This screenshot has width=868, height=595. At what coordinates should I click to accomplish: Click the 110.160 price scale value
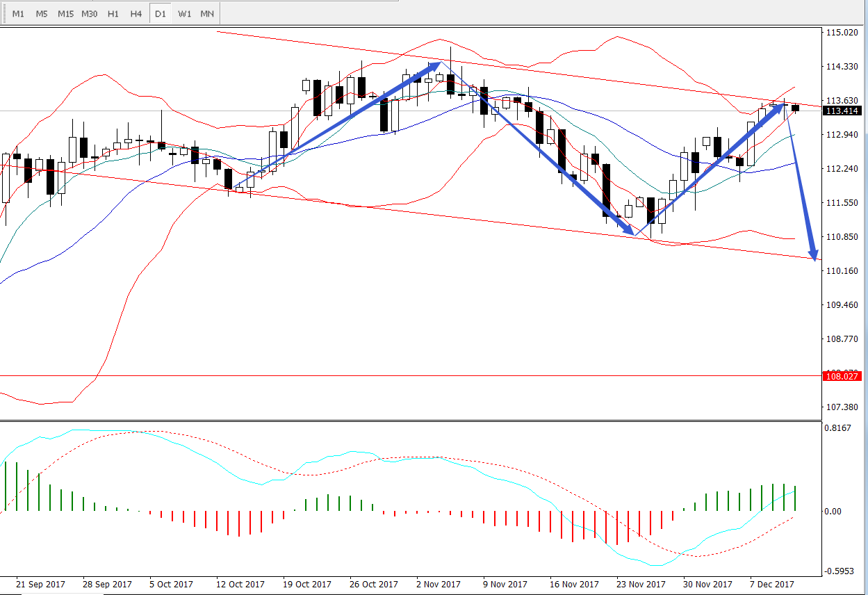tap(842, 271)
